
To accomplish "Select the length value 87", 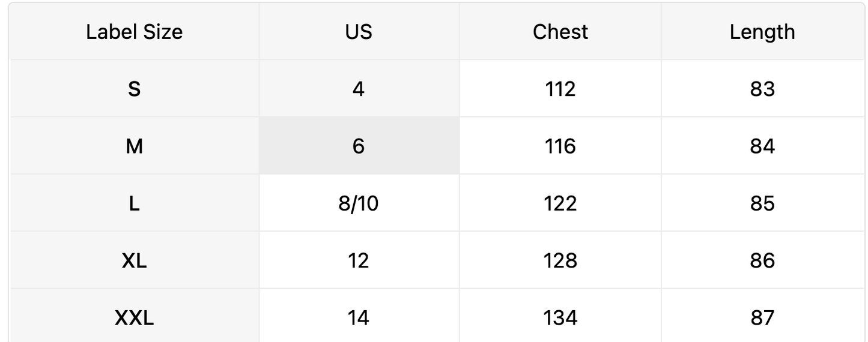I will (762, 316).
